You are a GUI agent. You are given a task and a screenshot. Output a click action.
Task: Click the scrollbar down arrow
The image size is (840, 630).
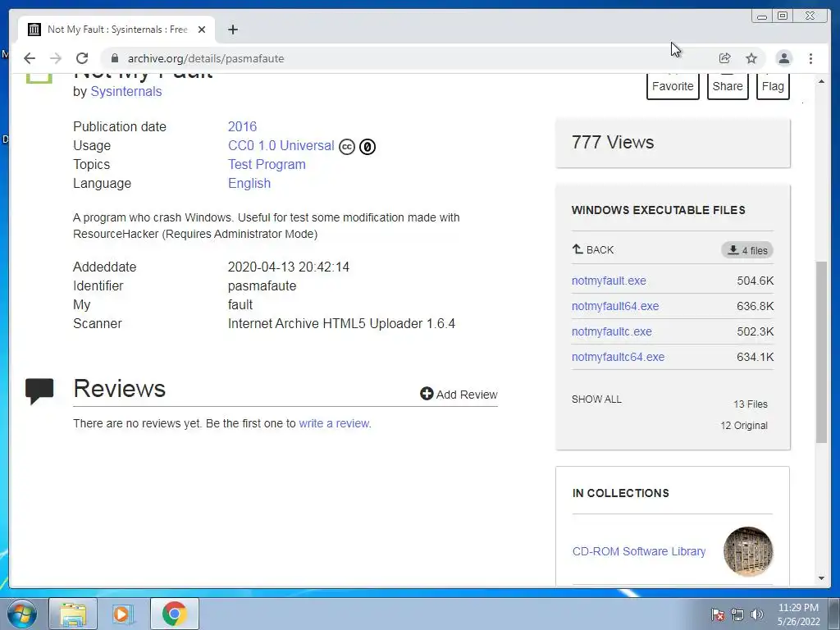tap(821, 578)
